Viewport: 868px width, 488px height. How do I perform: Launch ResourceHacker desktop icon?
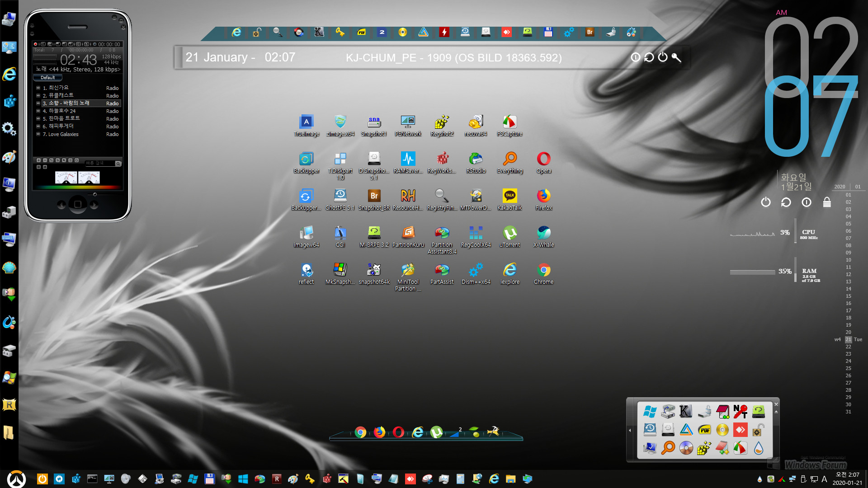[408, 199]
